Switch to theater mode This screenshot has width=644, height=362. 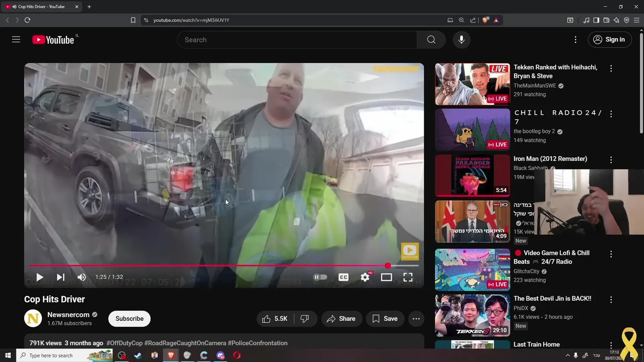pyautogui.click(x=386, y=277)
